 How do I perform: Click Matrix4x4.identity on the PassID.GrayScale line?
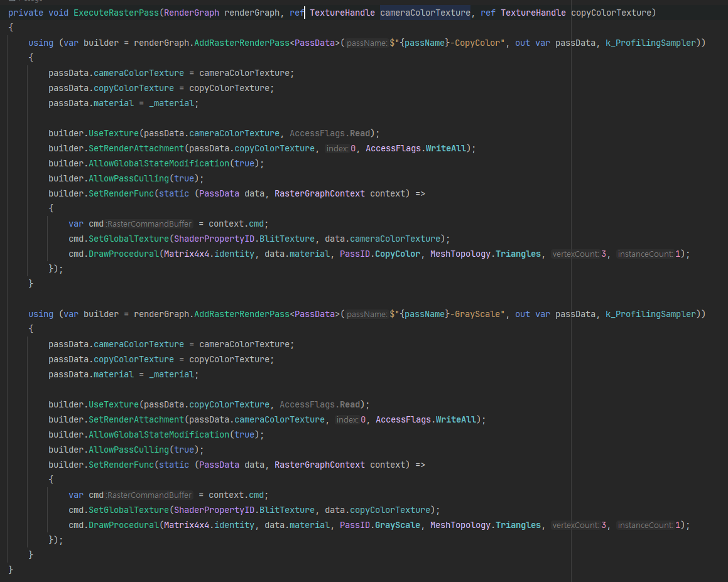pos(209,525)
